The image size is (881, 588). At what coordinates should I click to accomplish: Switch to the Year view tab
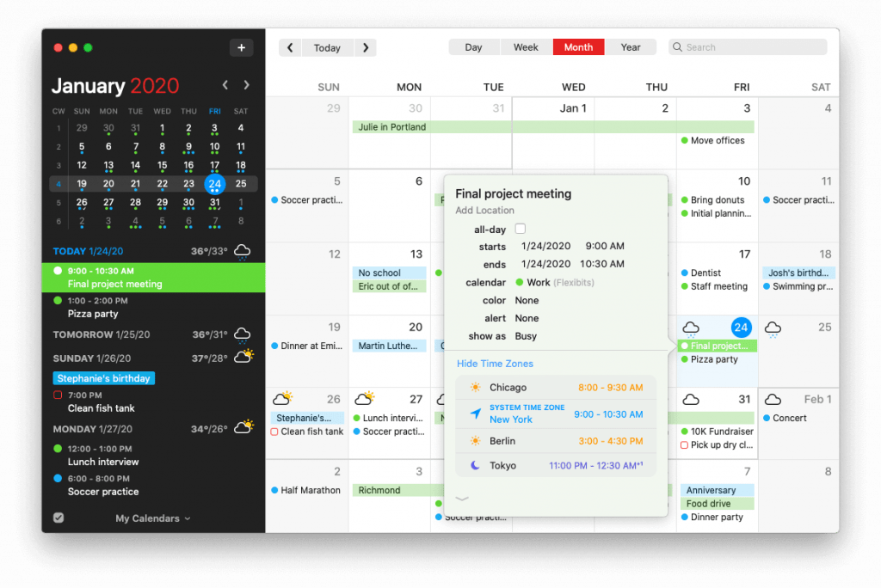click(631, 46)
